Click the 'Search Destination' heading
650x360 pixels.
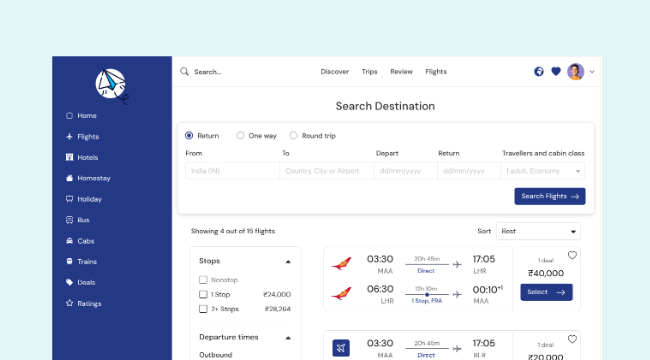pos(385,106)
